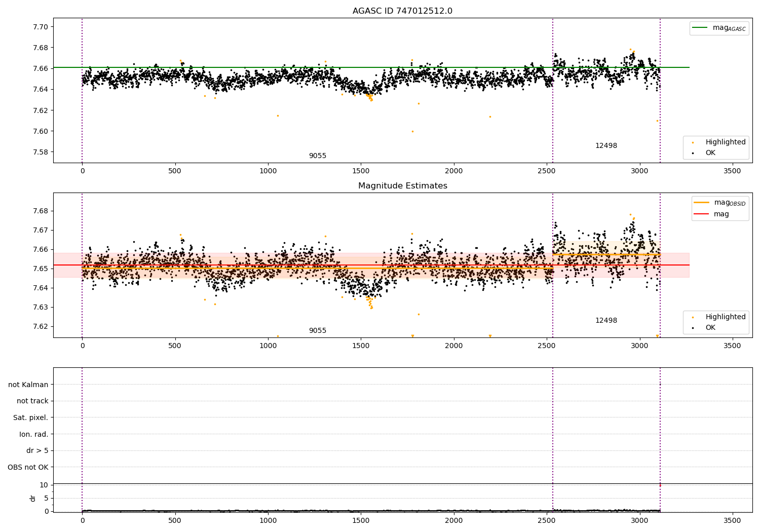The height and width of the screenshot is (532, 760).
Task: Click the '7.60' y-tick in the top plot
Action: [x=40, y=131]
